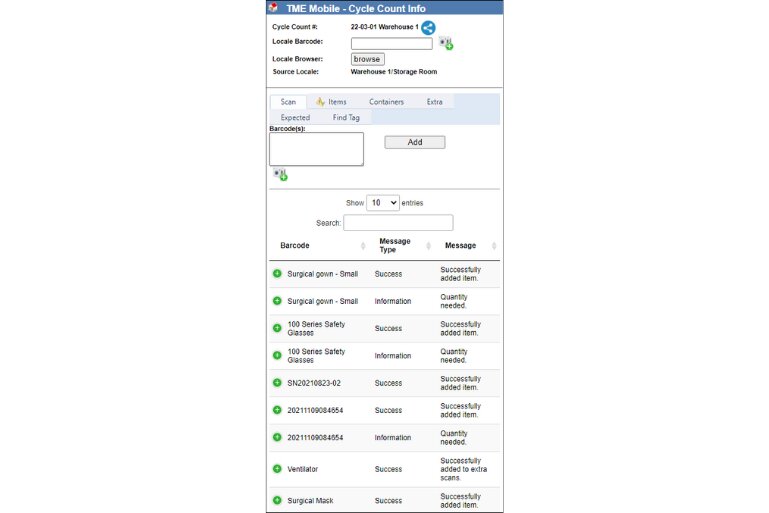The image size is (769, 513).
Task: Focus the Search input field
Action: click(x=398, y=223)
